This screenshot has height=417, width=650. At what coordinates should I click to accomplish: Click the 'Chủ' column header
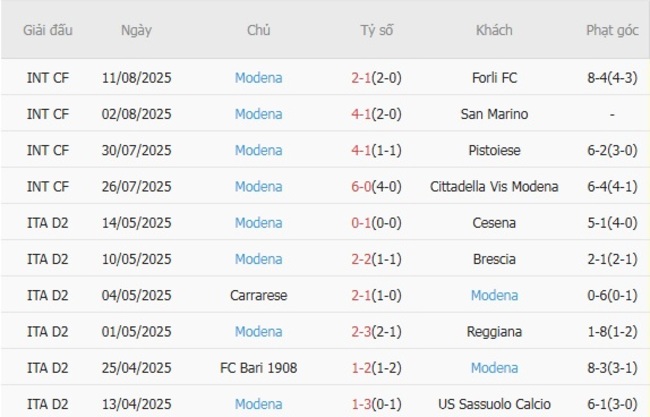258,31
